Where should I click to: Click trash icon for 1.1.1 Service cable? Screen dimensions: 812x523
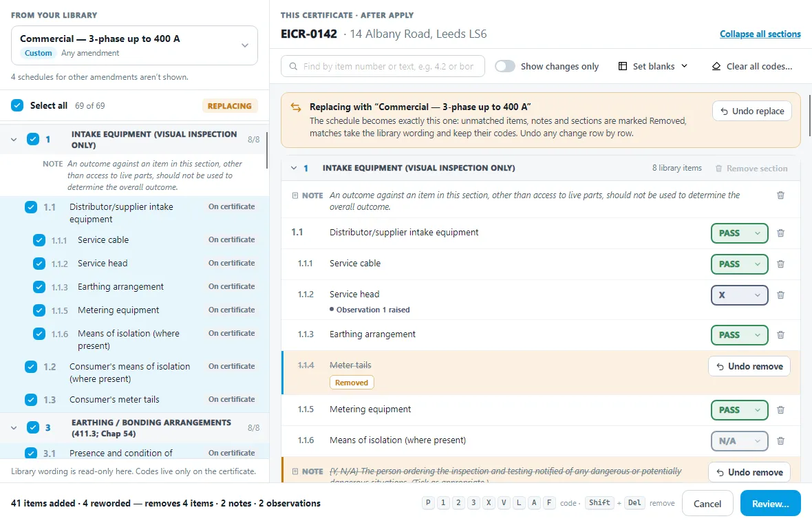click(780, 264)
